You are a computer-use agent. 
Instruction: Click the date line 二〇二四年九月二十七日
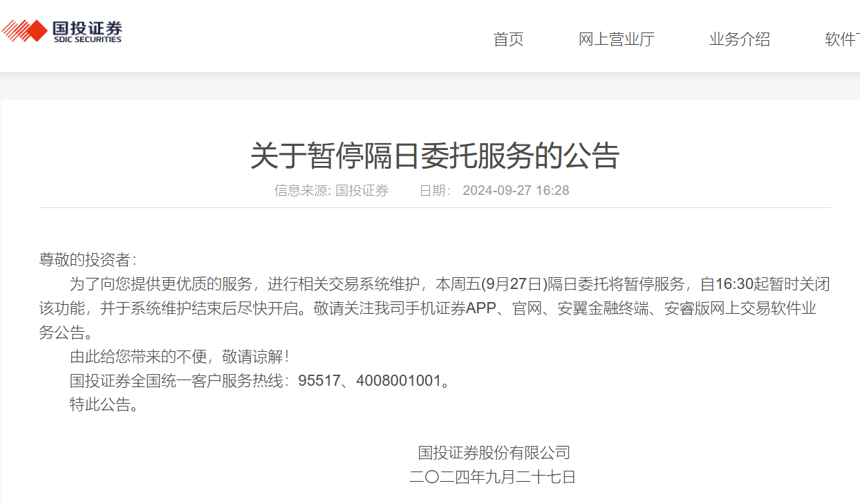pos(492,477)
